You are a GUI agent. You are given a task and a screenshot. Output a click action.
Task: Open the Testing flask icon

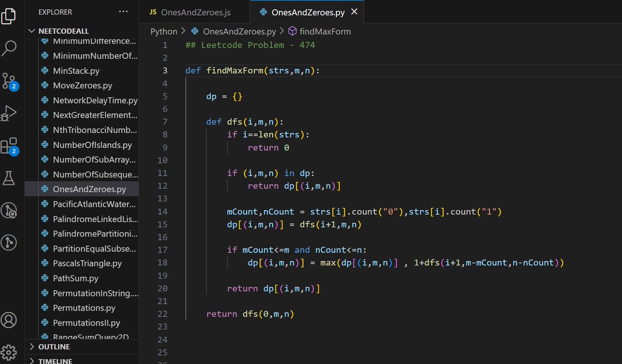click(x=9, y=178)
